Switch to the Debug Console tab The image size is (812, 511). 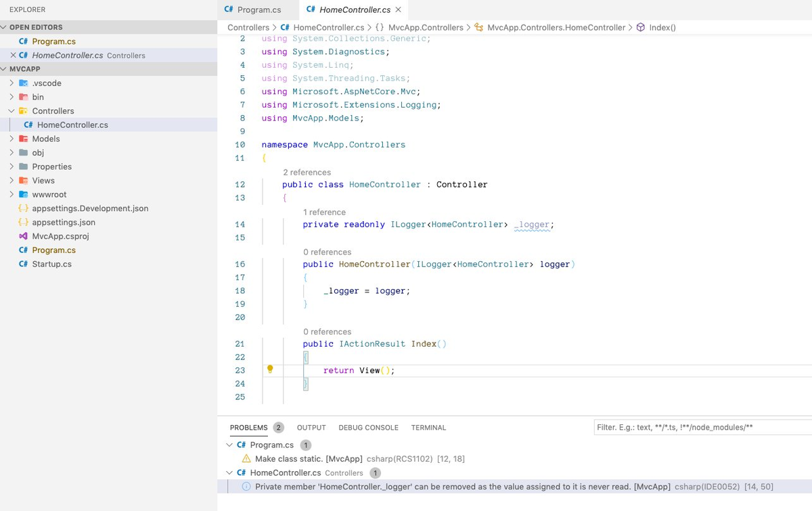tap(368, 428)
